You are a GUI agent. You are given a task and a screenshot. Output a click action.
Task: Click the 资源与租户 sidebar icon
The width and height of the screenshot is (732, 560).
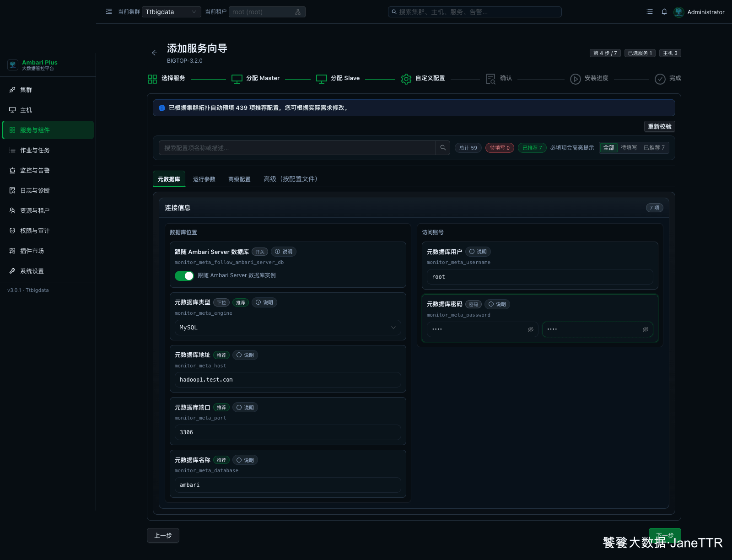12,210
